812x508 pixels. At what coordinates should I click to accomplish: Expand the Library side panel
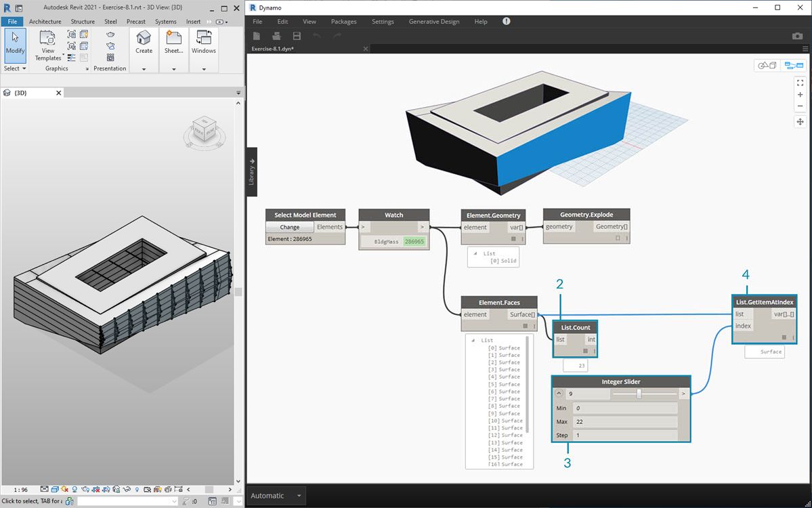click(252, 172)
